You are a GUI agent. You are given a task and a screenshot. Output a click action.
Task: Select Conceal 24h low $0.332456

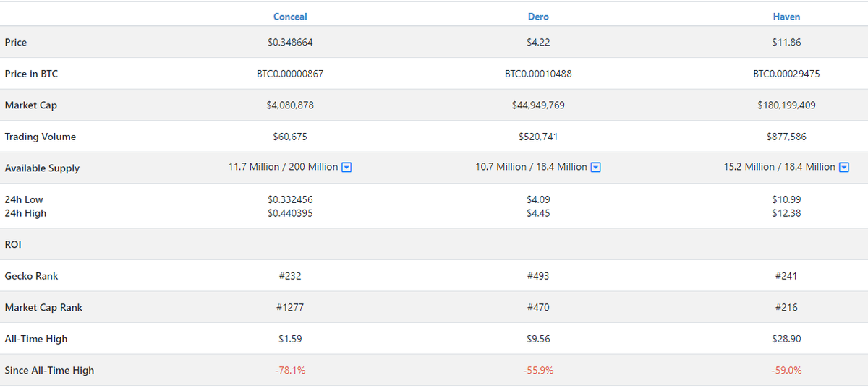tap(290, 199)
